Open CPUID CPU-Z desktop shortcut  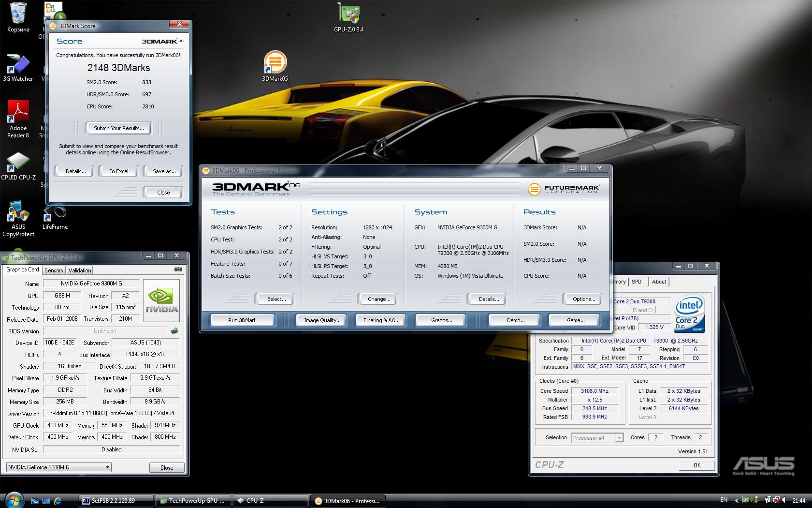tap(18, 166)
